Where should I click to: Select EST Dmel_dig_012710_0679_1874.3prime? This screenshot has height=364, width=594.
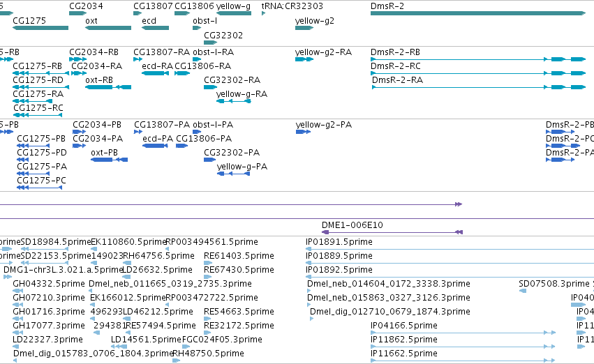point(311,319)
